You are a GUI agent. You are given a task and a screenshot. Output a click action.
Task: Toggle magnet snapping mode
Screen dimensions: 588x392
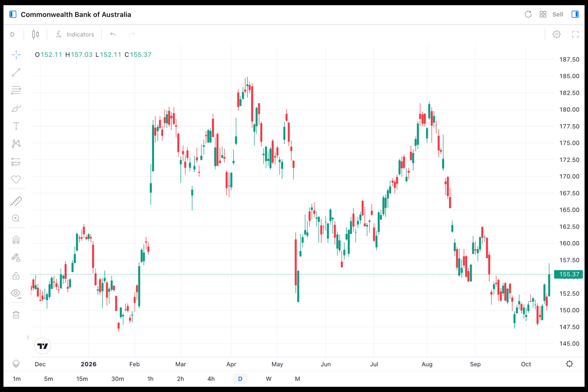pyautogui.click(x=16, y=240)
